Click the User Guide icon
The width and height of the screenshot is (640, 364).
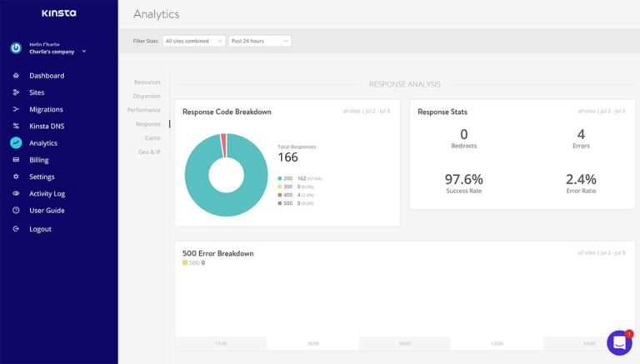coord(16,210)
